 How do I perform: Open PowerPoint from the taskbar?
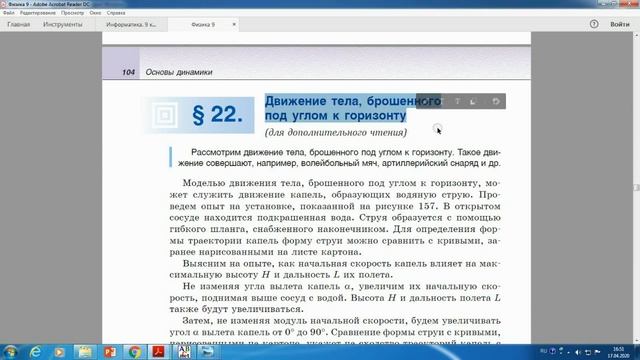pyautogui.click(x=109, y=352)
